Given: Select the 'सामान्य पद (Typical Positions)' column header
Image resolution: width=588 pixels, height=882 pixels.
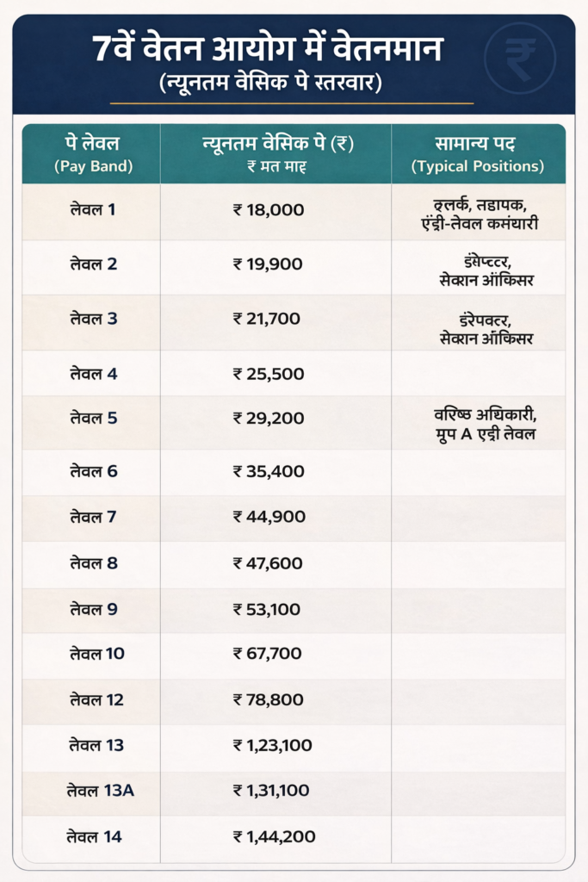Looking at the screenshot, I should pos(478,153).
